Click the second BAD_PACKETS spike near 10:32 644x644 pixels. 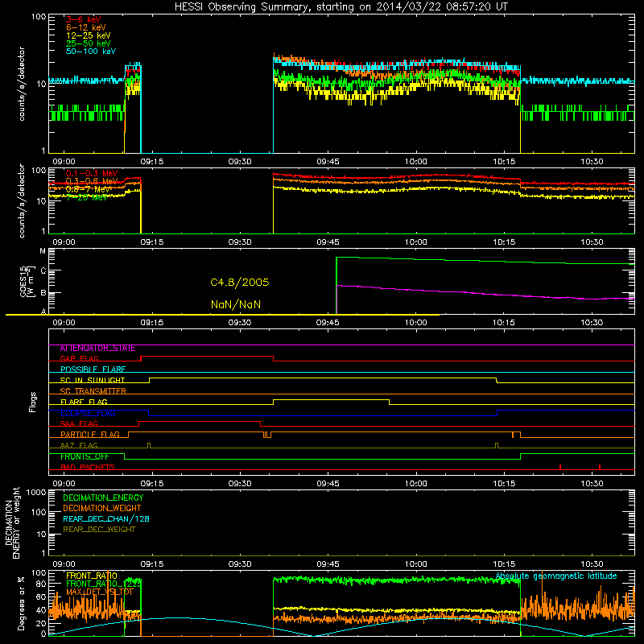point(600,467)
